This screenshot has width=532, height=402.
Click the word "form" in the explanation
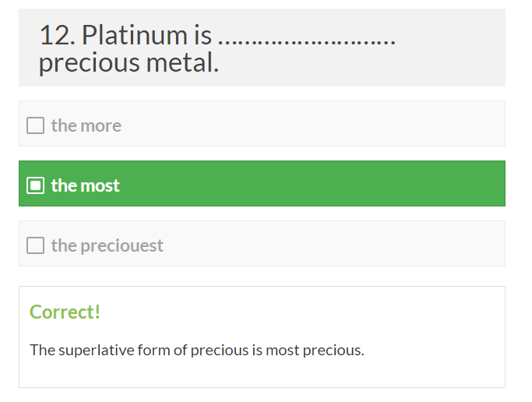(154, 350)
